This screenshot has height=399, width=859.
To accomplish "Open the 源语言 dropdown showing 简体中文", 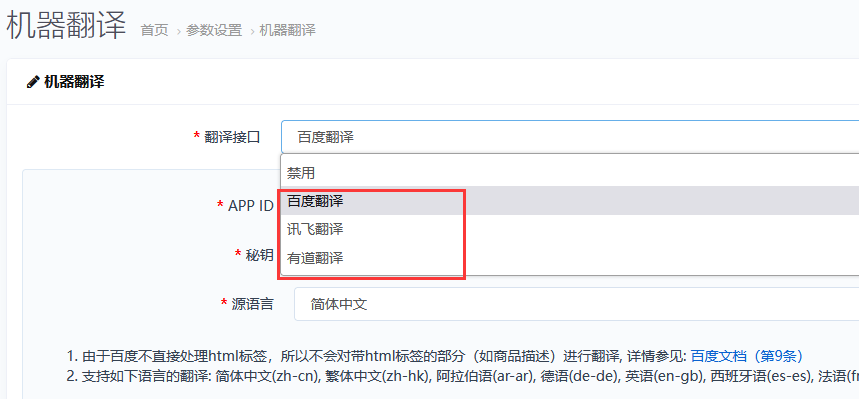I will point(576,304).
